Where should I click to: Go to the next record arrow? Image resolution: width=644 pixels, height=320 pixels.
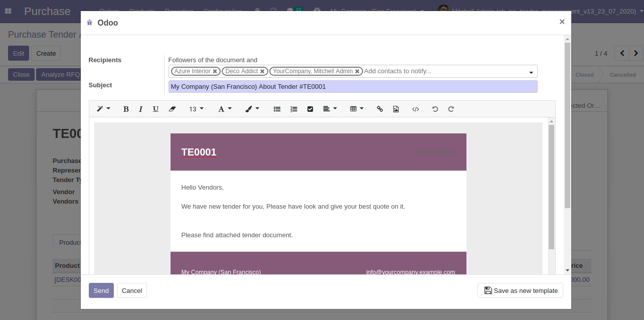636,53
